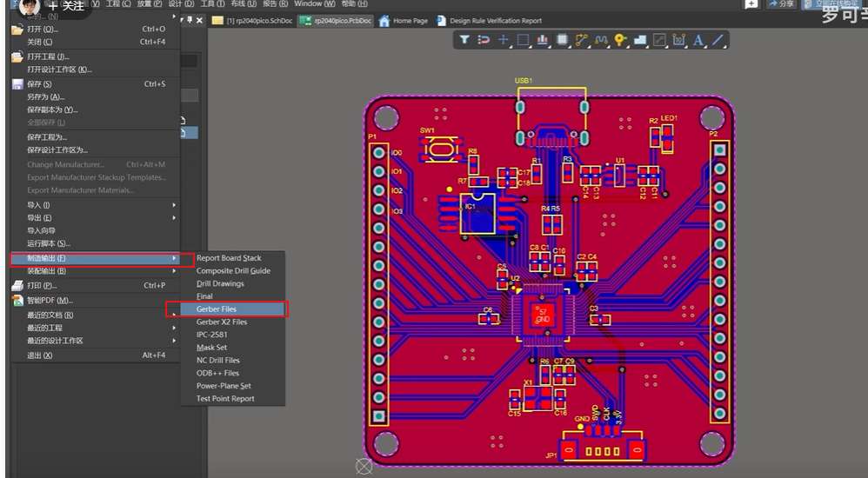Click the 分享 share button
The width and height of the screenshot is (868, 478).
[781, 3]
